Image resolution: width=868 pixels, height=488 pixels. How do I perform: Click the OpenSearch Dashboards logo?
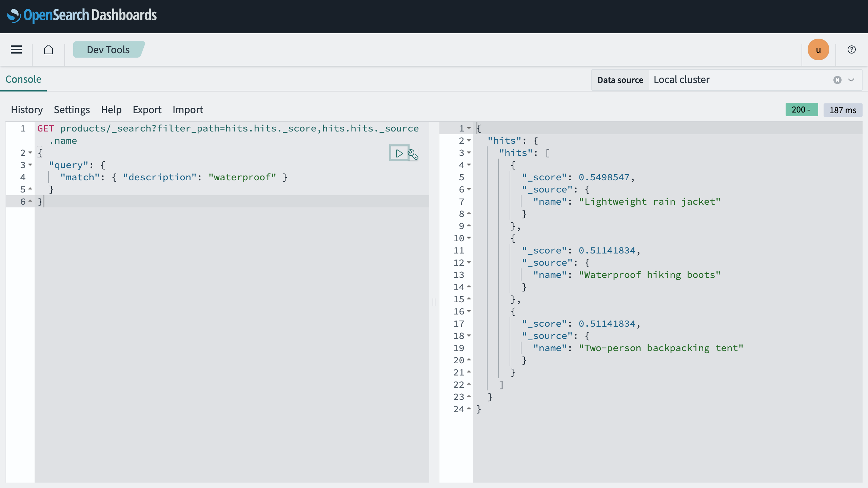point(82,15)
